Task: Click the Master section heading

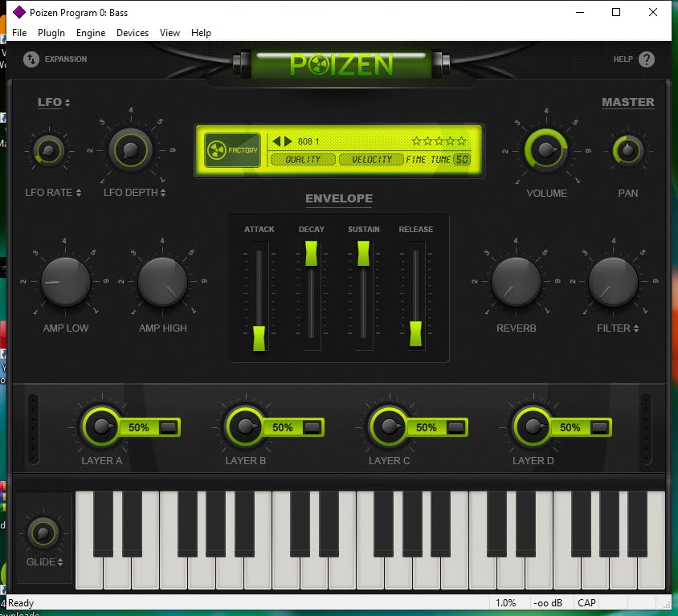Action: click(628, 102)
